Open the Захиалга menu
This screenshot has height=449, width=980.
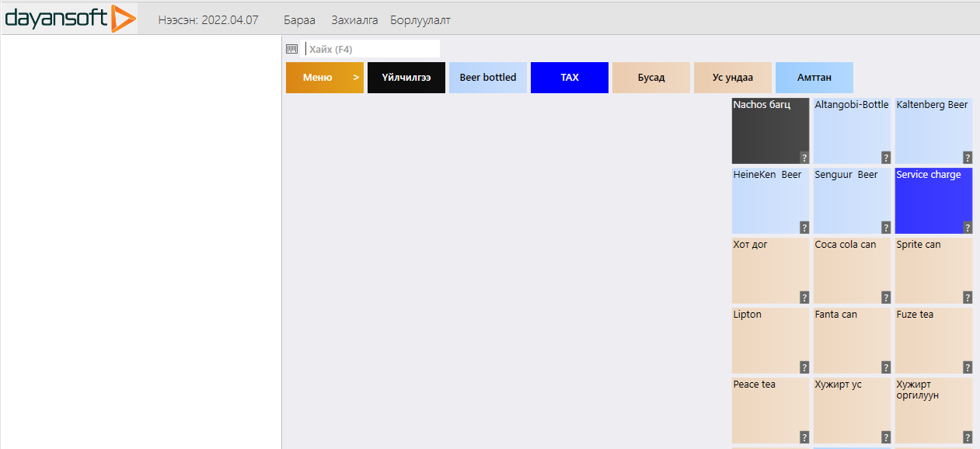point(354,20)
